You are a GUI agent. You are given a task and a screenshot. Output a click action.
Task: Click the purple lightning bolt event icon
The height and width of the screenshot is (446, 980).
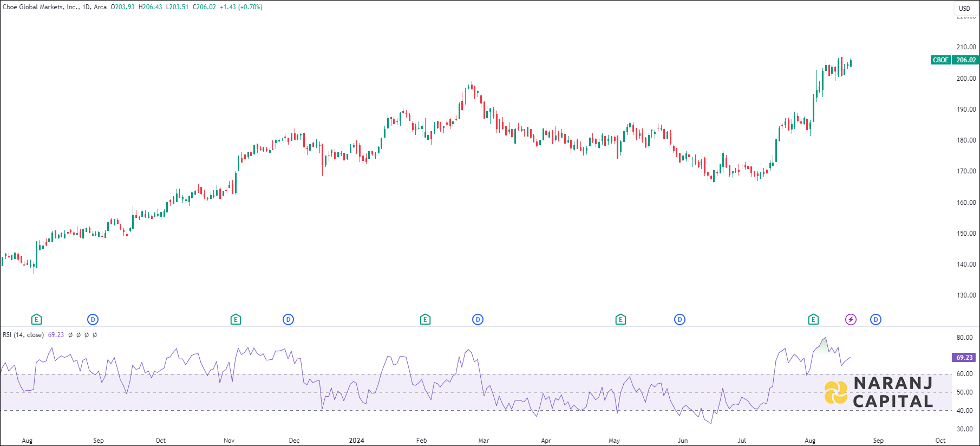click(x=851, y=320)
